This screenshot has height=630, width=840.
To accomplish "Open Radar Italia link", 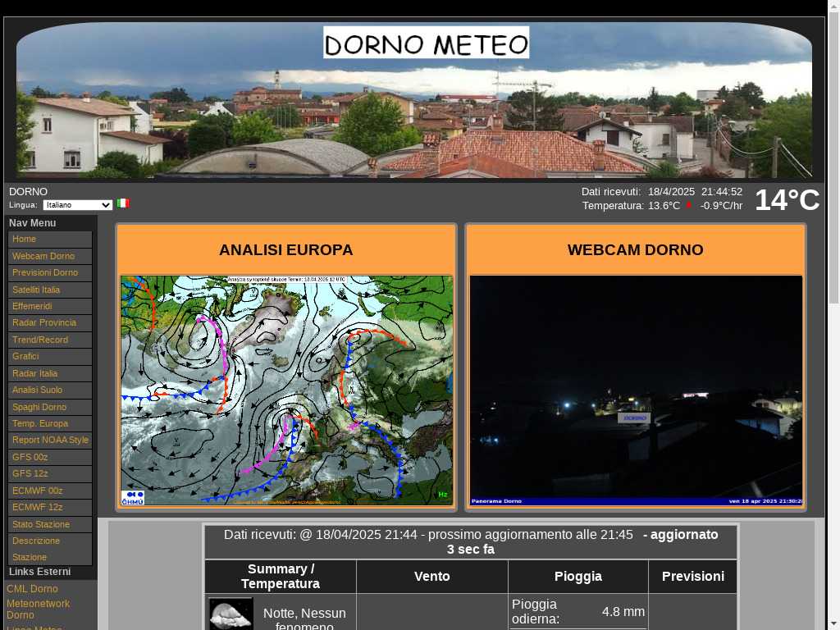I will pyautogui.click(x=50, y=373).
